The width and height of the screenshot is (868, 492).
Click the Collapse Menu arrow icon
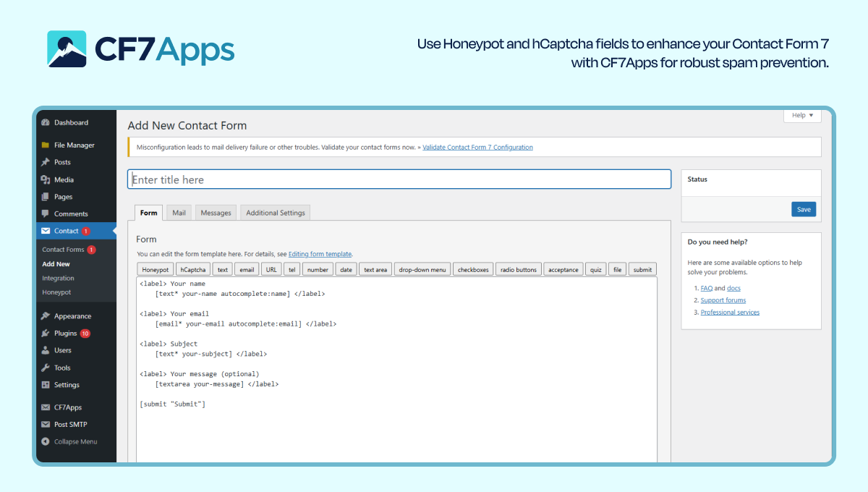[x=46, y=441]
